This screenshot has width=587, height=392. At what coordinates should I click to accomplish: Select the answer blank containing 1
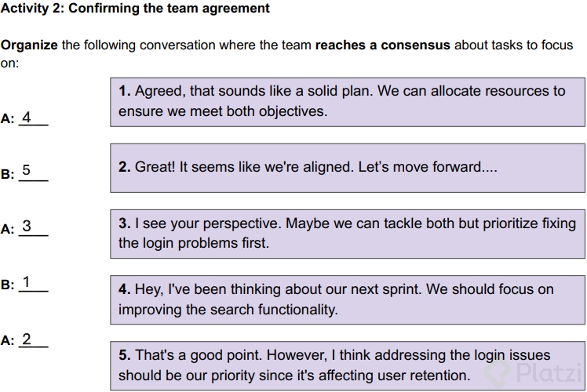[x=32, y=284]
